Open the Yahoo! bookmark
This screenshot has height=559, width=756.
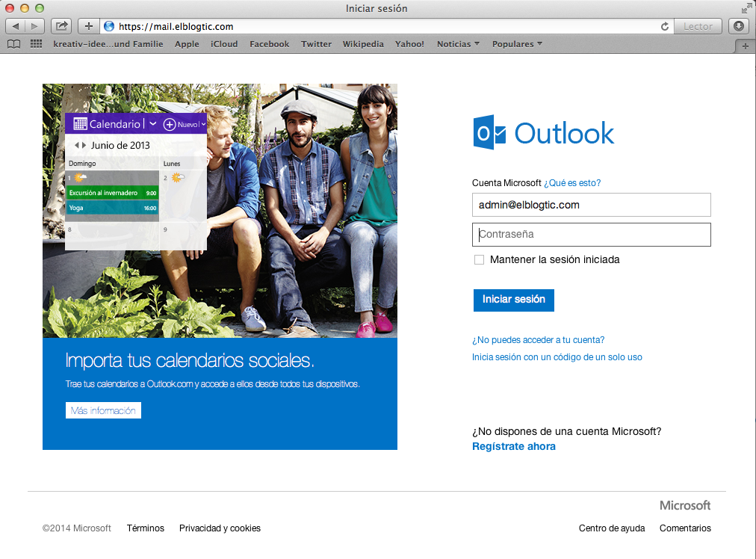409,44
